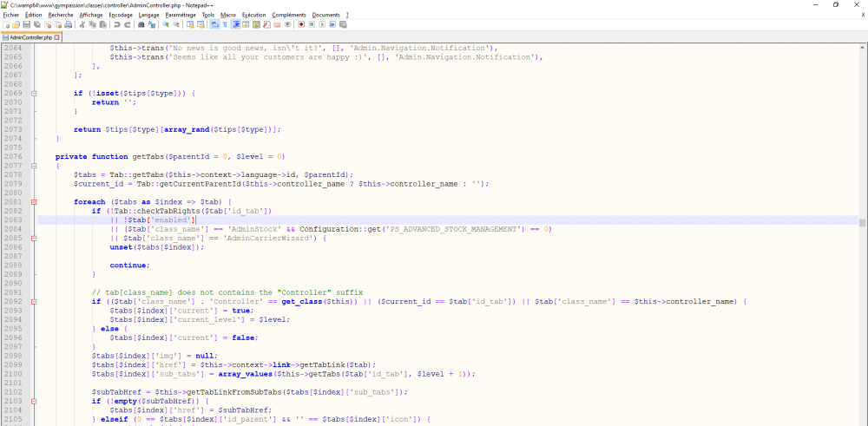Open Find with binoculars icon
This screenshot has width=868, height=426.
point(141,24)
